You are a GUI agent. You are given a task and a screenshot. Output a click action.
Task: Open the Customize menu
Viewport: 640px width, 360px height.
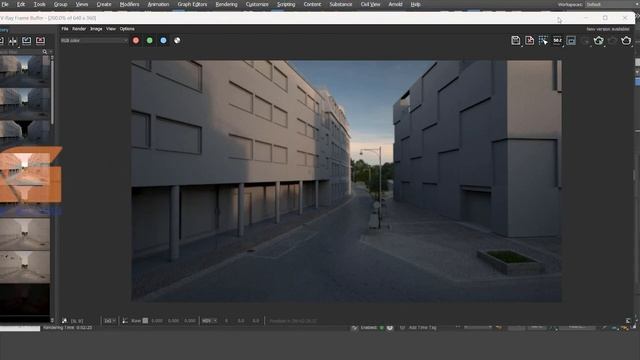(257, 4)
